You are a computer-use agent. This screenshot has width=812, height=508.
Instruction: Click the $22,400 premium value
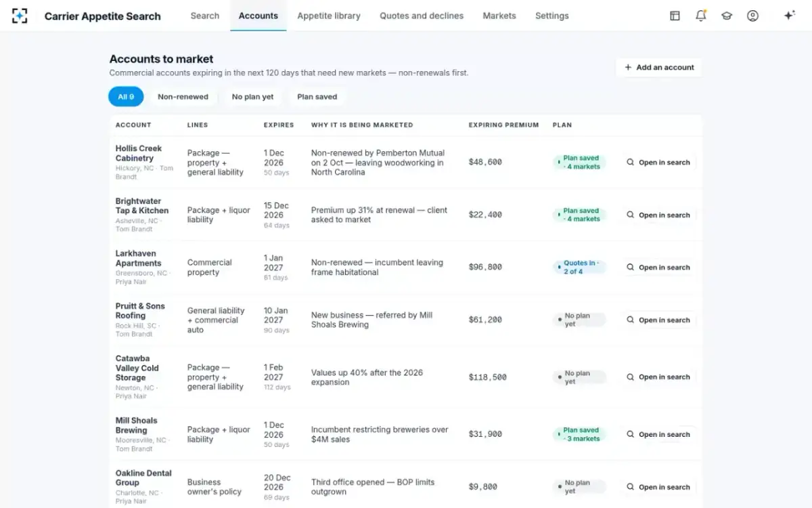485,215
